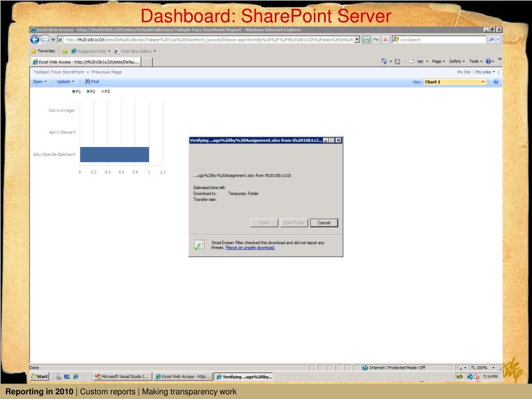
Task: Switch to Excel Web Access taskbar button
Action: click(x=183, y=377)
